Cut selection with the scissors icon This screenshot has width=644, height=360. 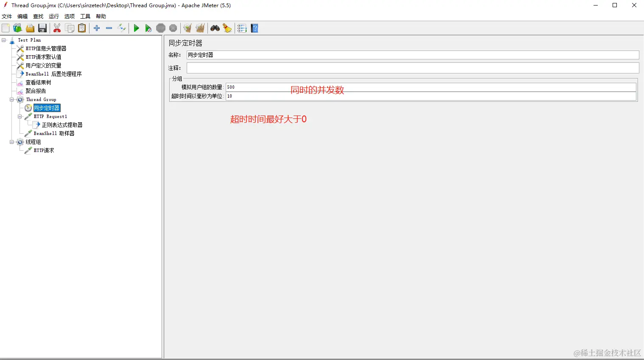57,28
